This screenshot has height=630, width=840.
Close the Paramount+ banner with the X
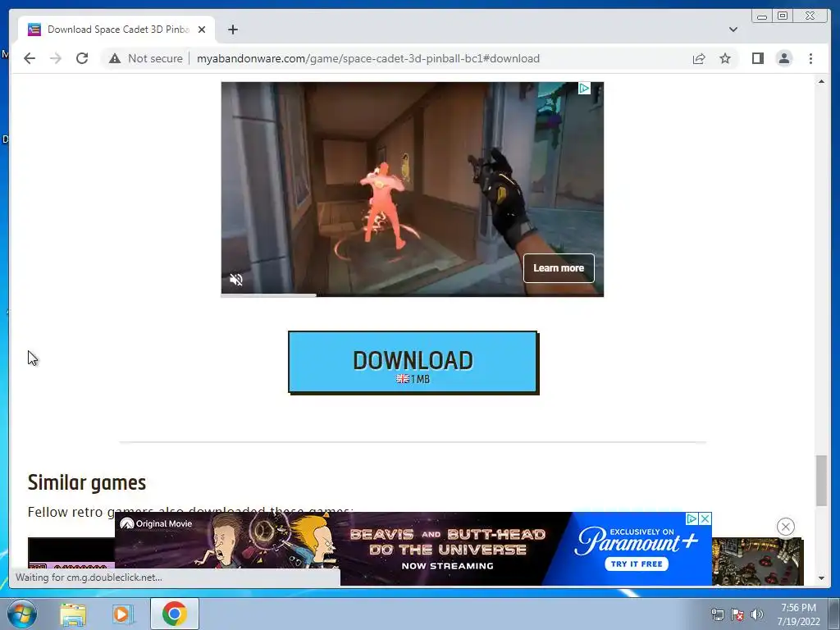click(x=705, y=518)
